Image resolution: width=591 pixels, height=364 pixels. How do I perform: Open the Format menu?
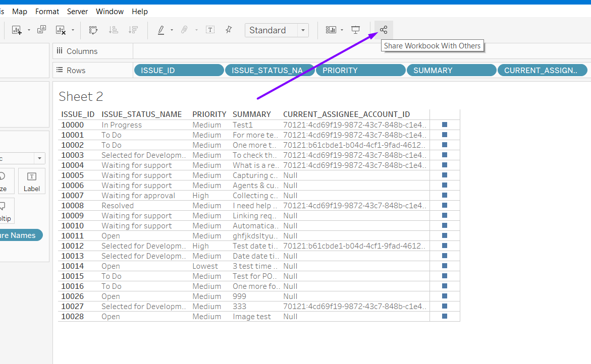coord(47,11)
